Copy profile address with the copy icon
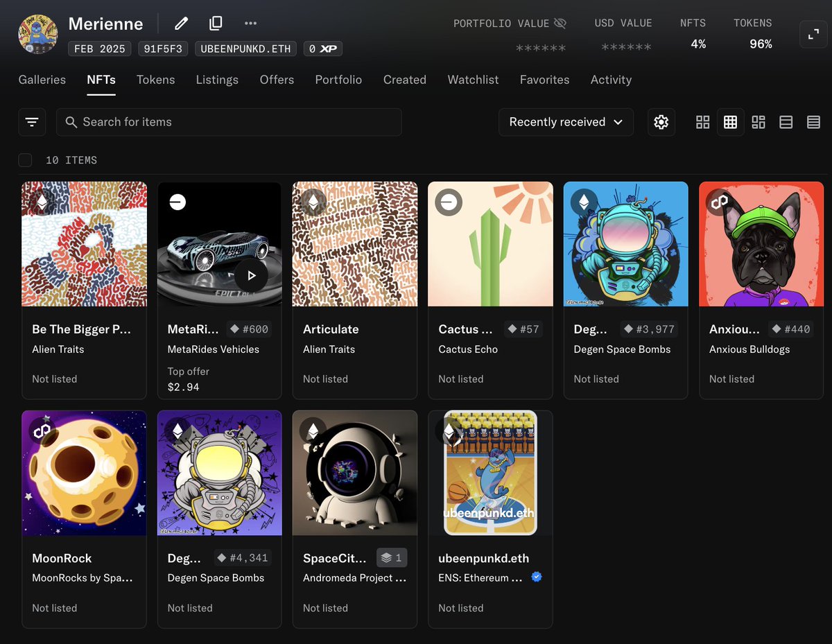 (x=216, y=24)
